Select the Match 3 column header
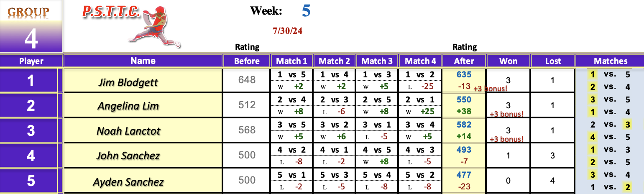The height and width of the screenshot is (194, 644). tap(377, 61)
